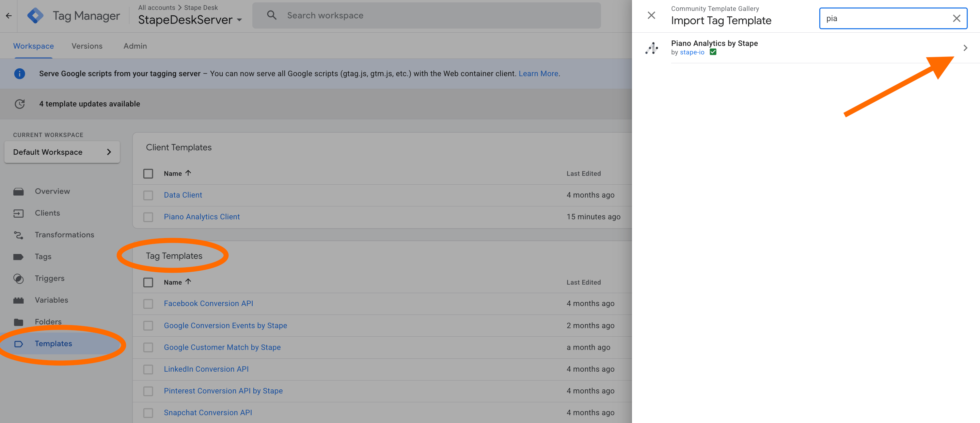Open the Default Workspace selector
The image size is (980, 423).
tap(62, 152)
